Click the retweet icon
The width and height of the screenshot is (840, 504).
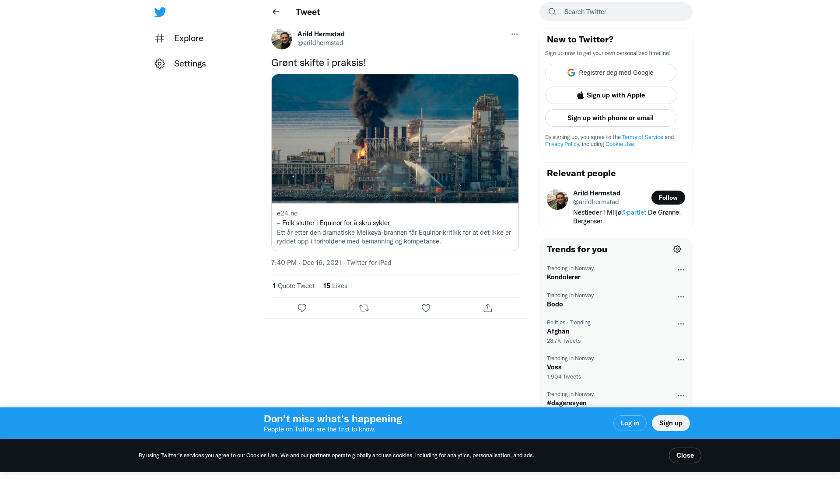pos(364,308)
